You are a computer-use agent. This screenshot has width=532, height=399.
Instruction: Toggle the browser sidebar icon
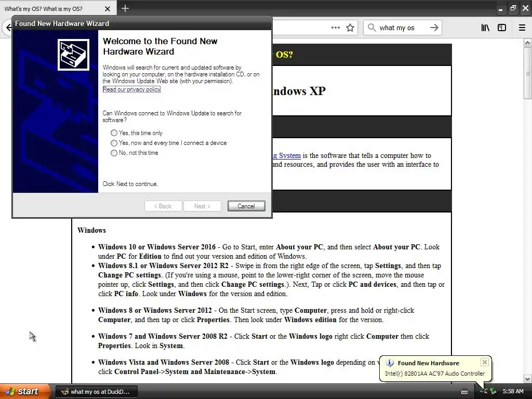[x=502, y=28]
